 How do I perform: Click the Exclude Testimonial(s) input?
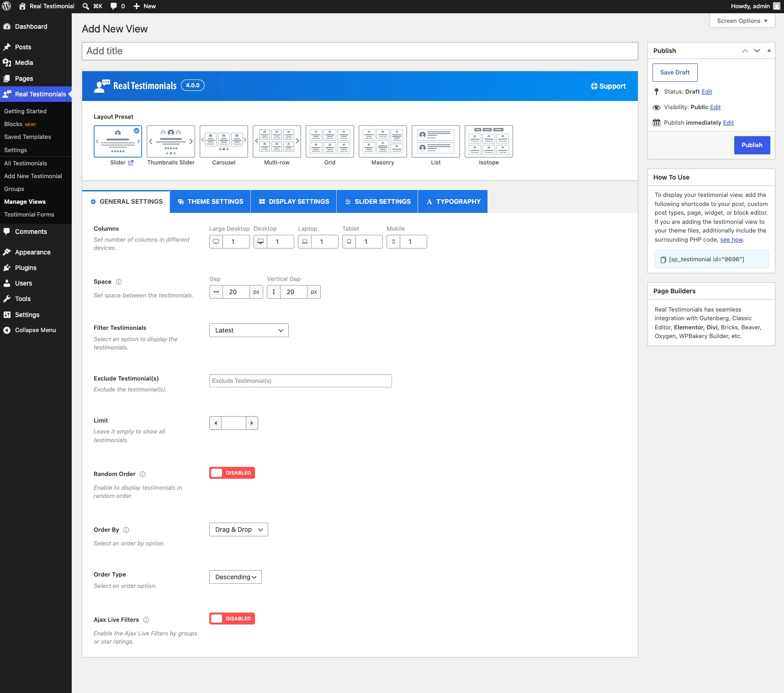click(301, 381)
